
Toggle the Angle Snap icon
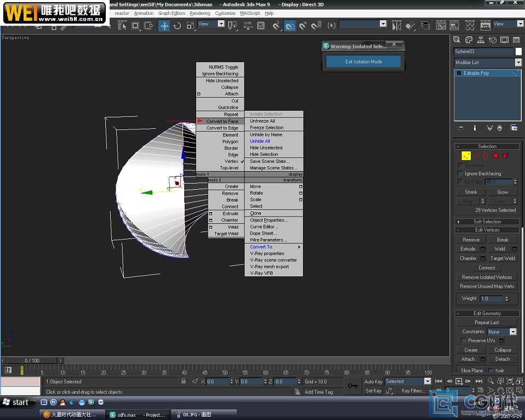pos(290,26)
